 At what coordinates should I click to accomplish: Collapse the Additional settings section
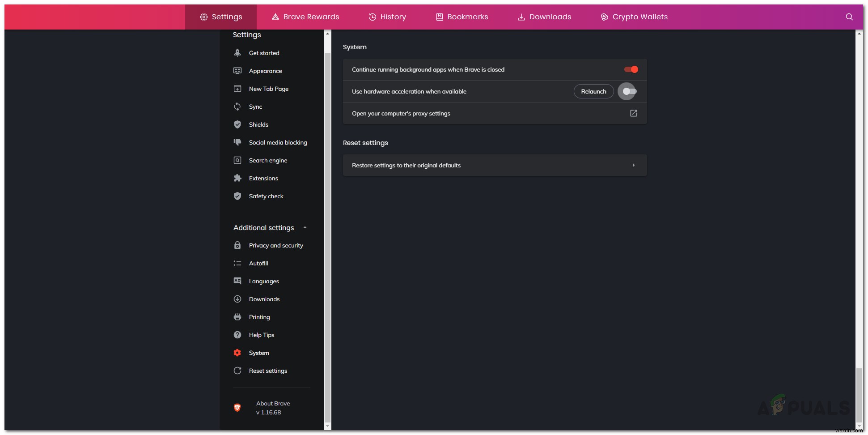(305, 227)
